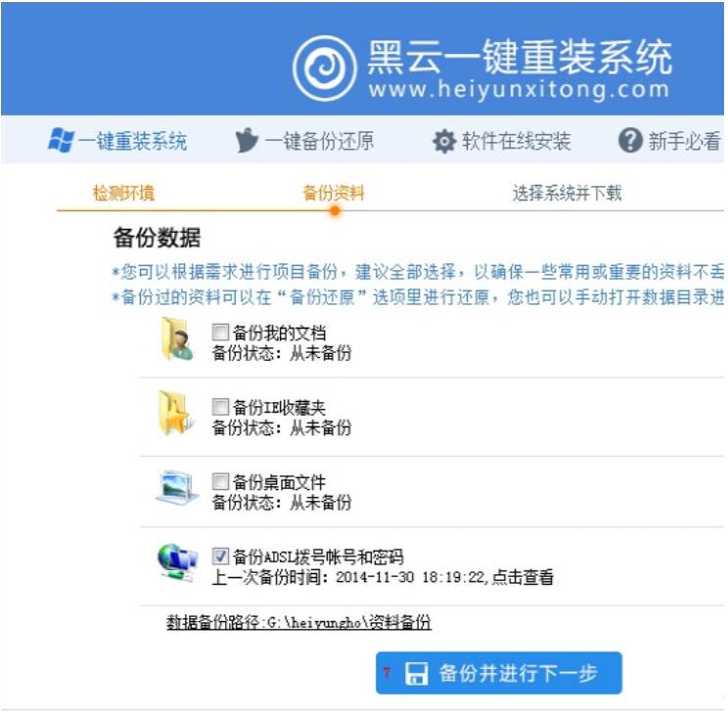Check the 备份IE收藏夹 option

(x=220, y=407)
